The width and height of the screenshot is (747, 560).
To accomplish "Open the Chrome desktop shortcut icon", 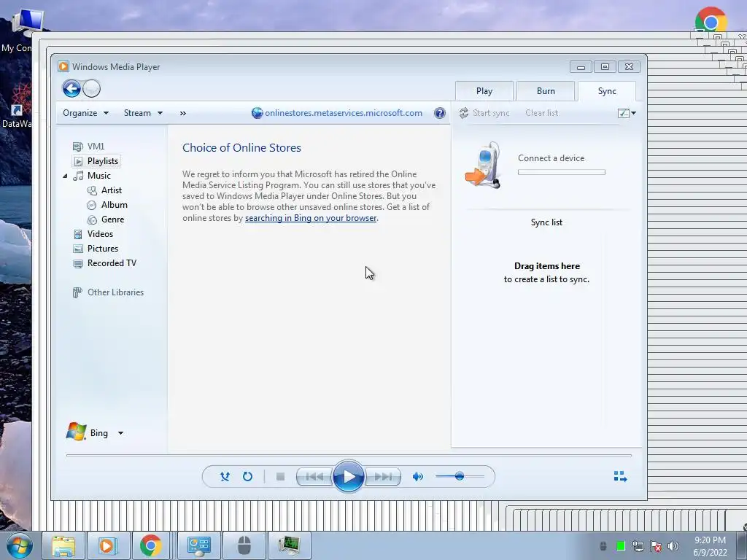I will 711,20.
